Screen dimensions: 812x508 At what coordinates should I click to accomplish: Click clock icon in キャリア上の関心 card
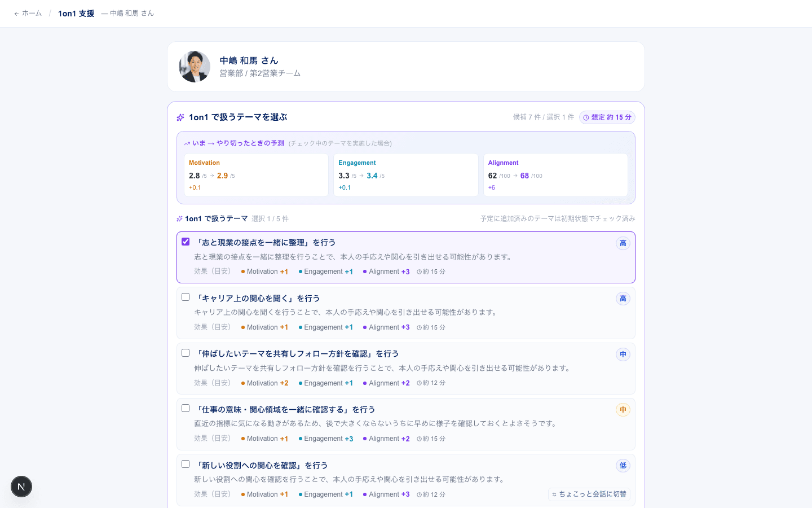pyautogui.click(x=420, y=327)
